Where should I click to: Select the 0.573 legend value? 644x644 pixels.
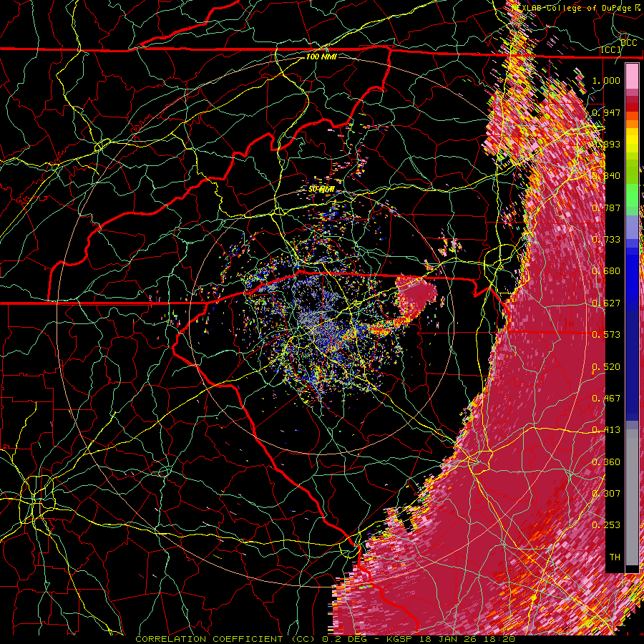click(x=606, y=335)
